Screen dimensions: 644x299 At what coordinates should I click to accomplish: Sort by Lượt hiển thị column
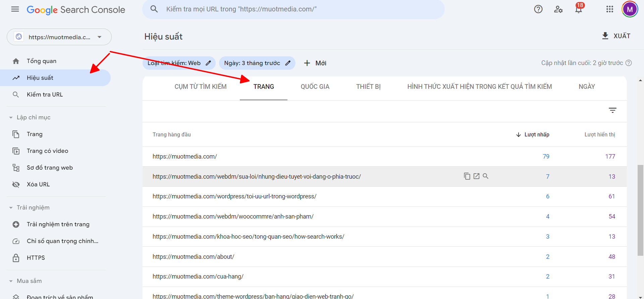[600, 134]
